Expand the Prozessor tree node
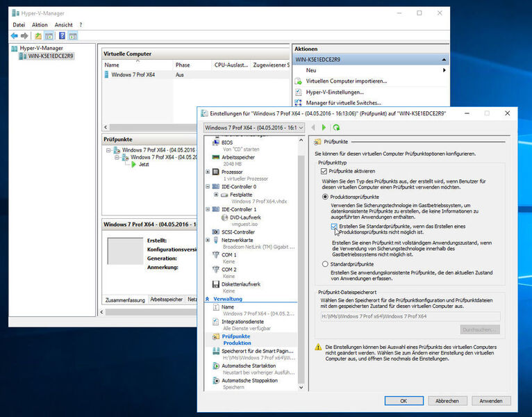532x417 pixels. pyautogui.click(x=208, y=172)
